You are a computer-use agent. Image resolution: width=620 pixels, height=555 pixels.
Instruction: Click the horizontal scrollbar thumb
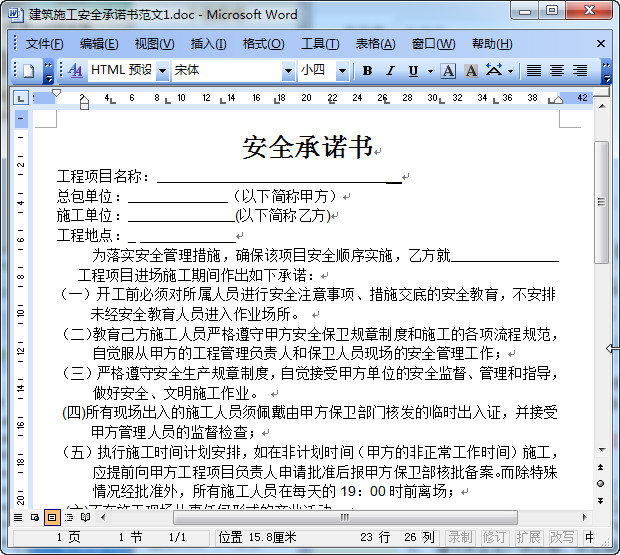pyautogui.click(x=345, y=517)
